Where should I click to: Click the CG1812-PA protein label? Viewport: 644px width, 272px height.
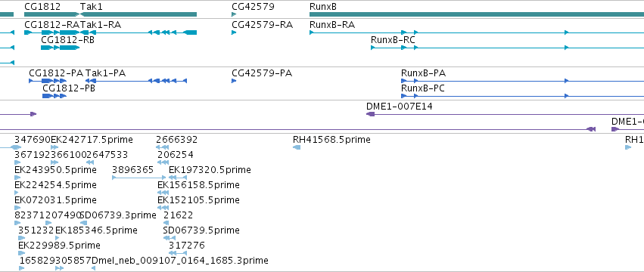click(x=56, y=73)
